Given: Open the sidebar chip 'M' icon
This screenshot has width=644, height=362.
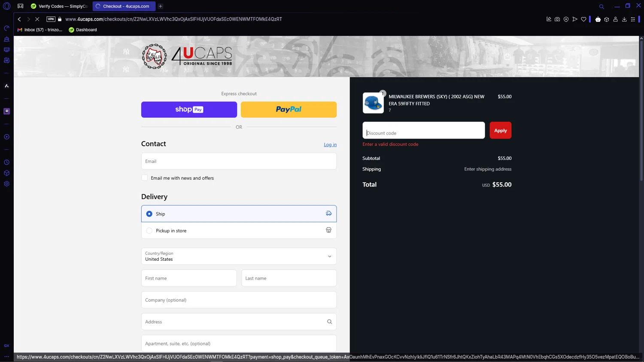Looking at the screenshot, I should (6, 60).
